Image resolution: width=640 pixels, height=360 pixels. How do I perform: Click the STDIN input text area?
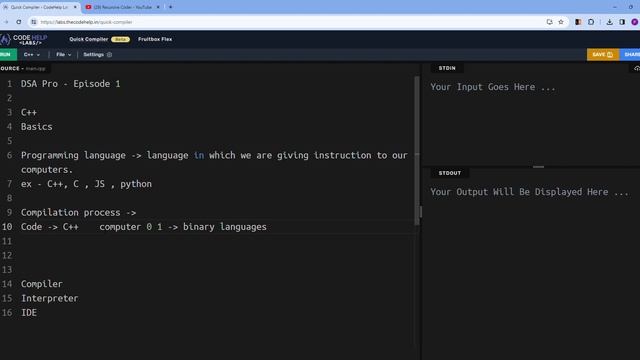tap(531, 120)
